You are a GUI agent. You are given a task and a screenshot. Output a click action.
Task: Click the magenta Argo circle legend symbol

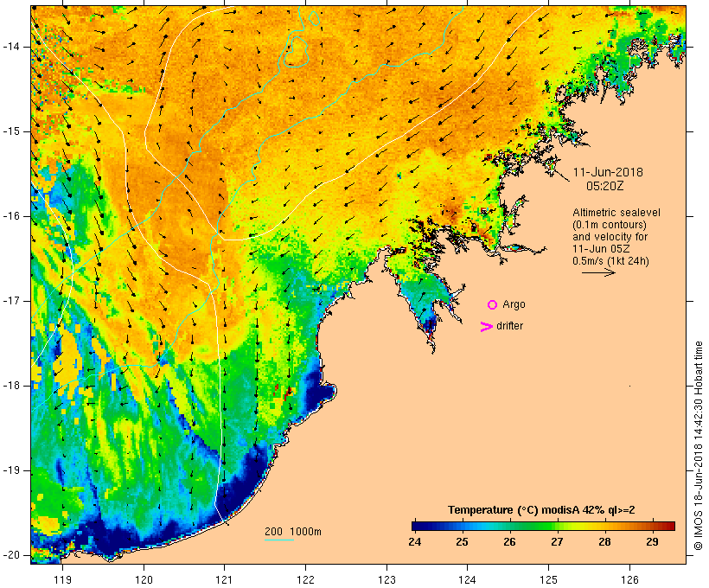click(493, 305)
